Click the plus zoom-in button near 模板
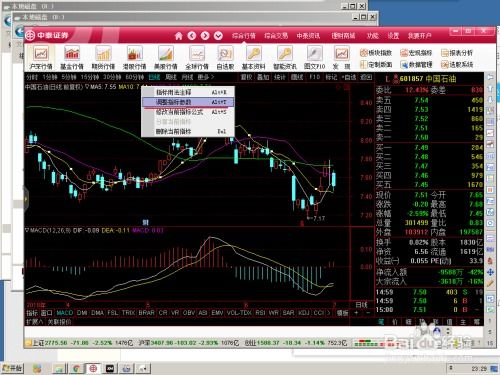500x375 pixels. tap(356, 313)
